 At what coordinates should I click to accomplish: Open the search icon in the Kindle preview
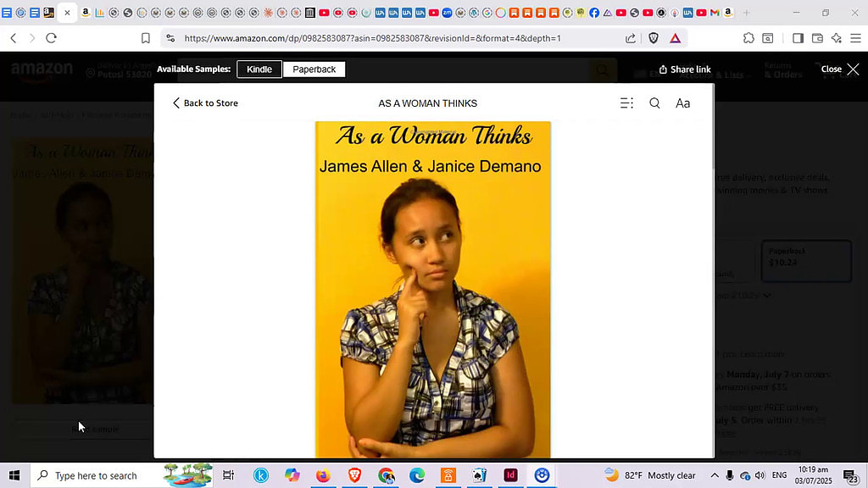click(654, 103)
